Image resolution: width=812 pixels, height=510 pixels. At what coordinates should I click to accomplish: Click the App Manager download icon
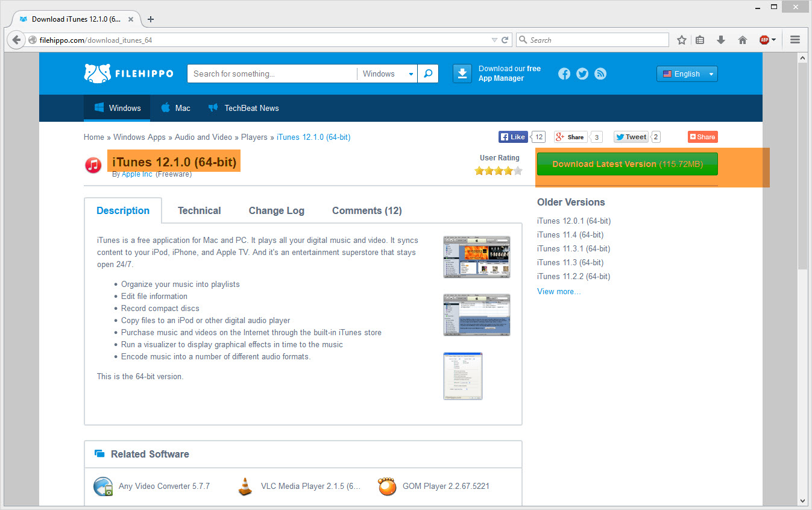(462, 74)
